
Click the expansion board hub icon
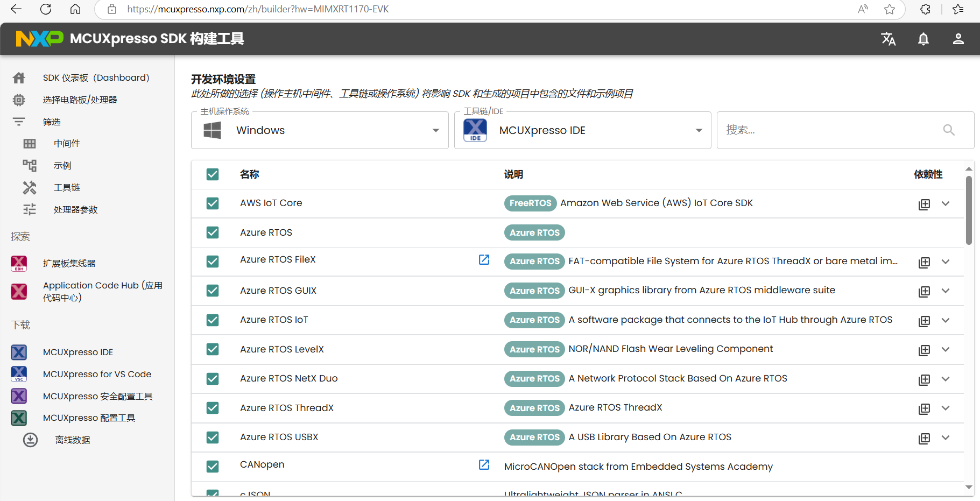click(x=19, y=264)
